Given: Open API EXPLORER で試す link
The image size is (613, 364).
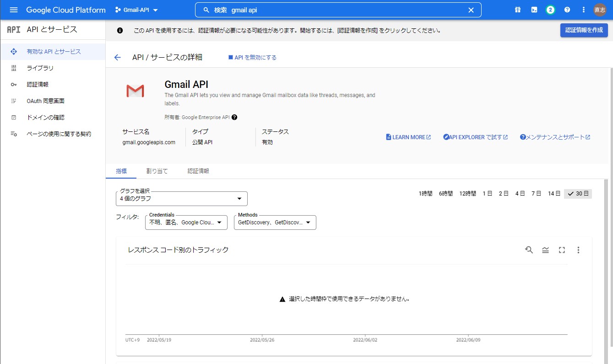Looking at the screenshot, I should click(x=476, y=137).
